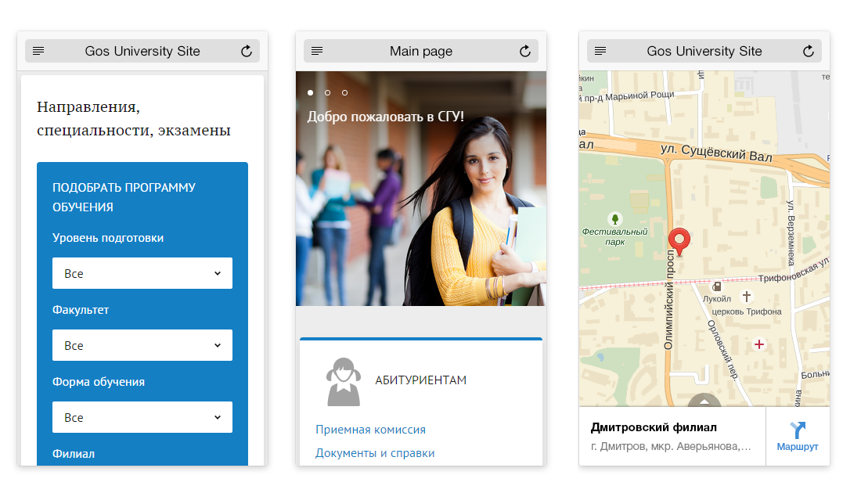
Task: Expand the map info panel handle
Action: [x=704, y=401]
